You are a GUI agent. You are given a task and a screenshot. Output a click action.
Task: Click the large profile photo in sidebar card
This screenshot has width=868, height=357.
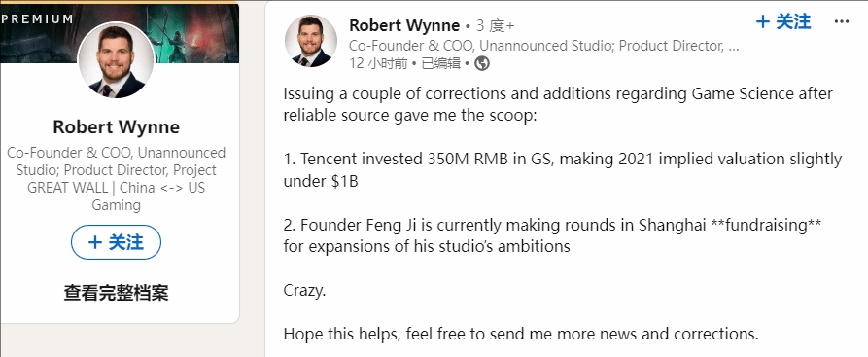point(116,60)
